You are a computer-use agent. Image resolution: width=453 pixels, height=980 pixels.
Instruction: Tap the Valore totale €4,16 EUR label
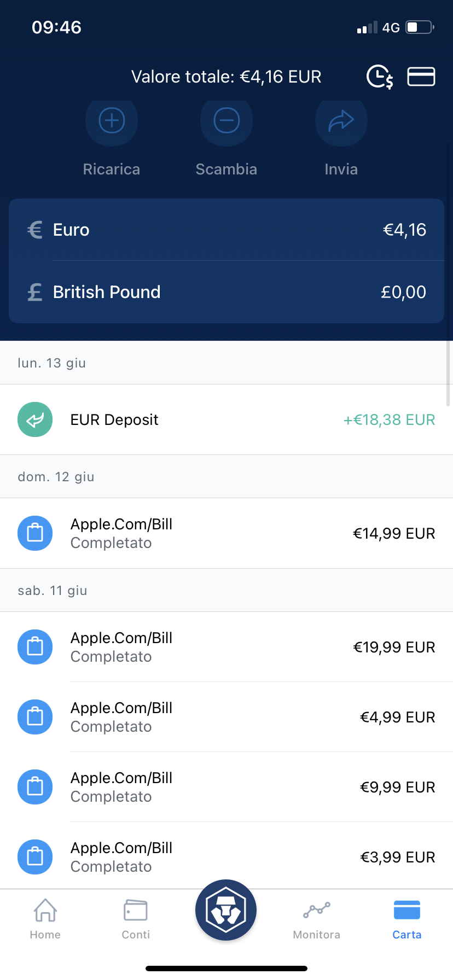pyautogui.click(x=226, y=77)
